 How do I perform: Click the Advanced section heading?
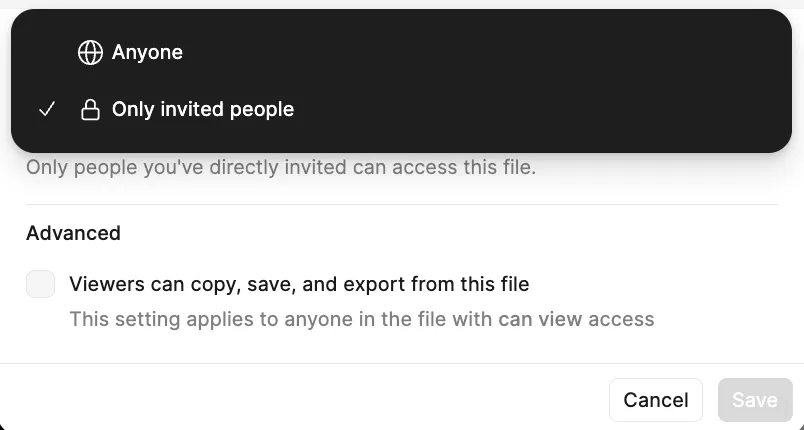coord(73,233)
